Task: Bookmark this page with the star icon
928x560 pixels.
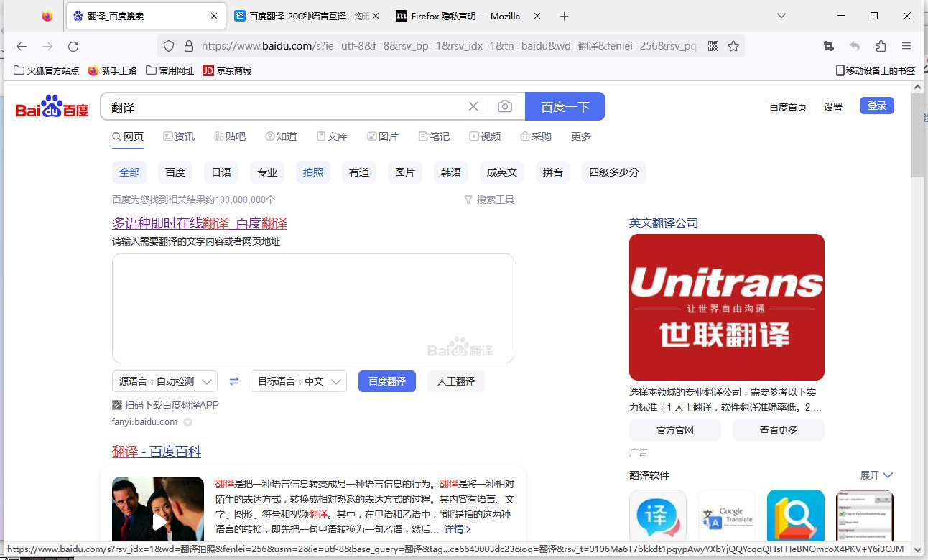Action: tap(733, 46)
